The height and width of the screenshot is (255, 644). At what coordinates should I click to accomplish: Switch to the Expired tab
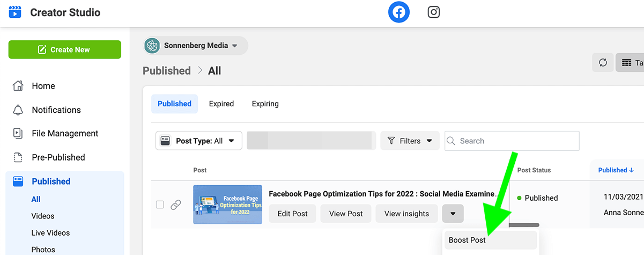(221, 104)
